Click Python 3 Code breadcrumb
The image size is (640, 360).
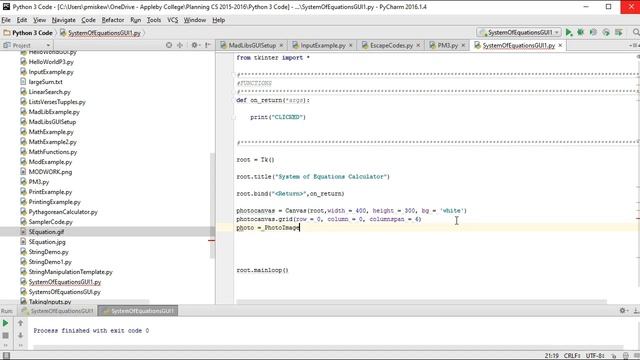[28, 33]
